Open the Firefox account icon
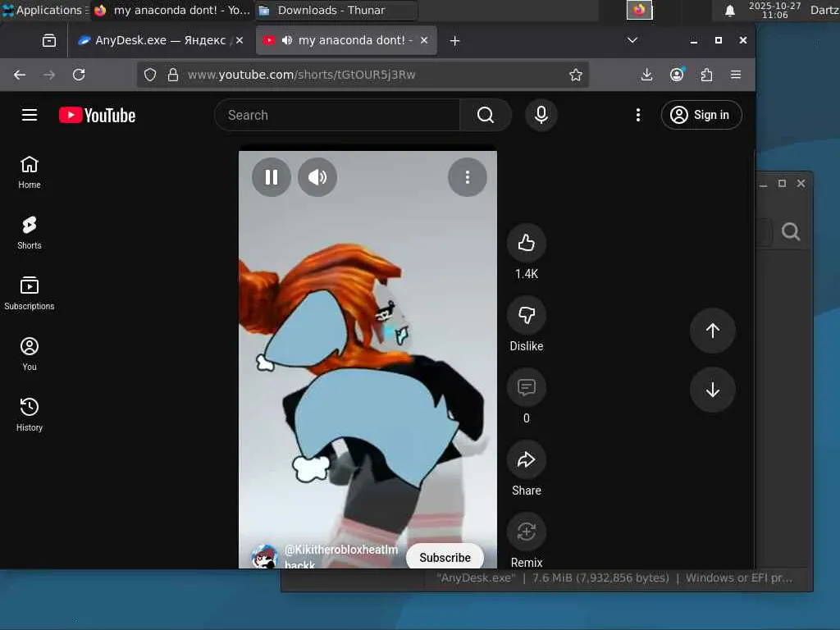840x630 pixels. point(677,75)
